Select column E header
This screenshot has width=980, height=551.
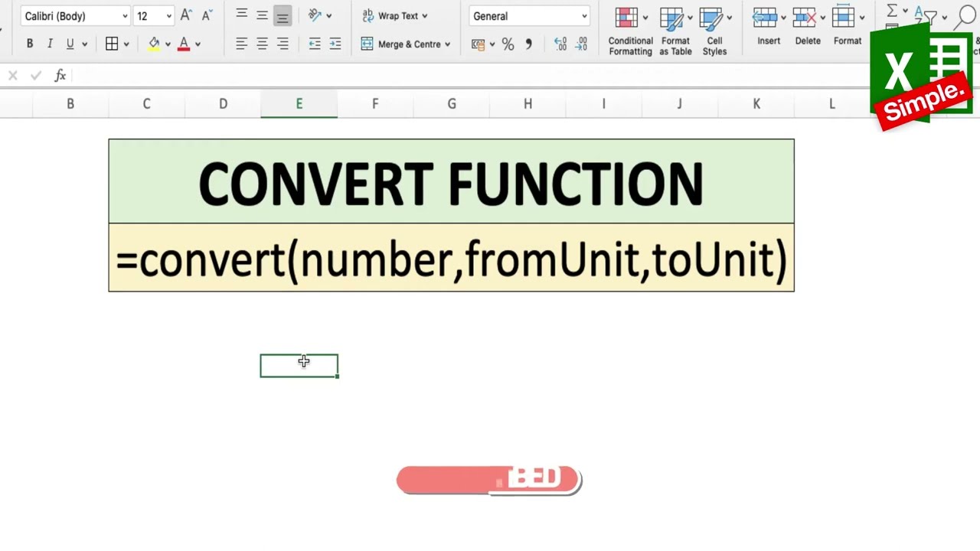coord(299,104)
